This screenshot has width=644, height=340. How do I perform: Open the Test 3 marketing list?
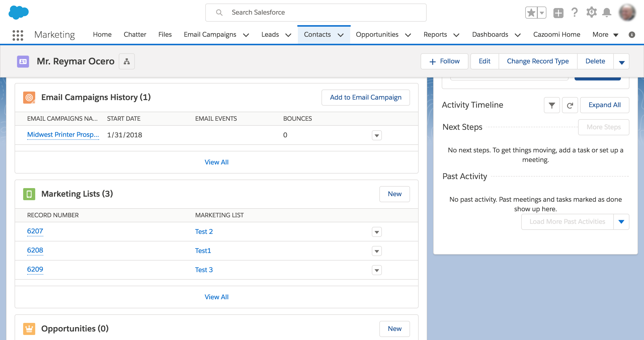click(204, 270)
